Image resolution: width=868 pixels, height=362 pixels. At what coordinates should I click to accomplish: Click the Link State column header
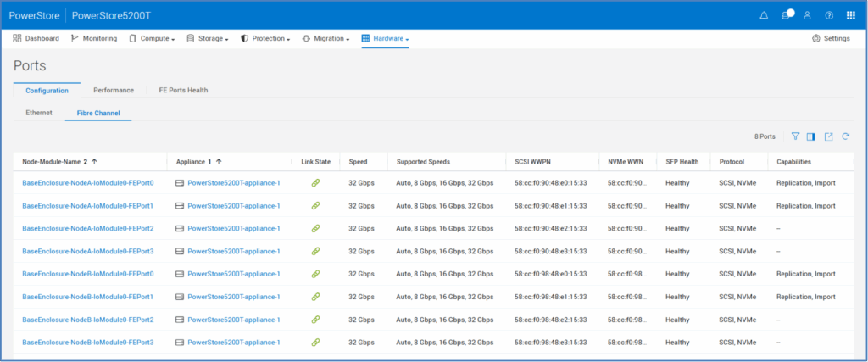pyautogui.click(x=315, y=162)
